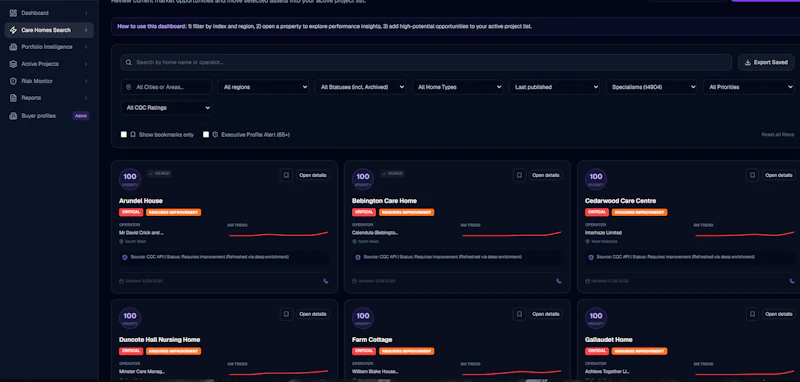
Task: Open the Dashboard sidebar item
Action: click(49, 13)
